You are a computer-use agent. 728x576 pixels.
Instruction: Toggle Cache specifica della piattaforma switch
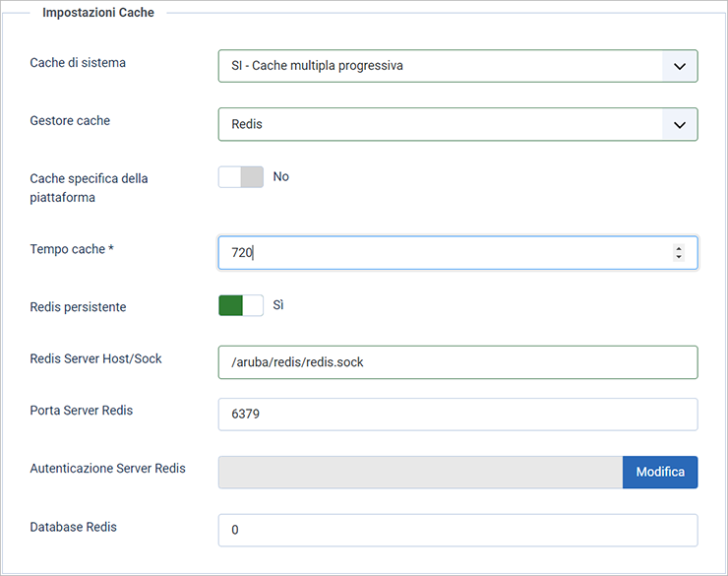point(241,177)
